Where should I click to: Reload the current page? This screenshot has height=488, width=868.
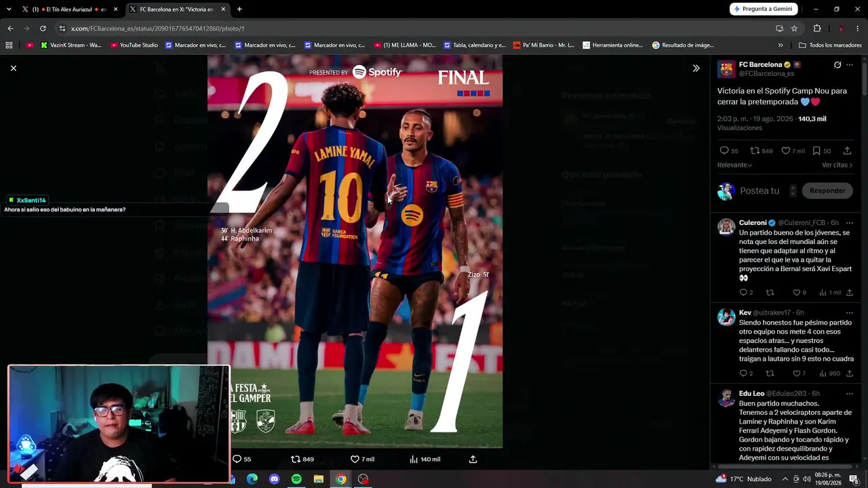(43, 28)
